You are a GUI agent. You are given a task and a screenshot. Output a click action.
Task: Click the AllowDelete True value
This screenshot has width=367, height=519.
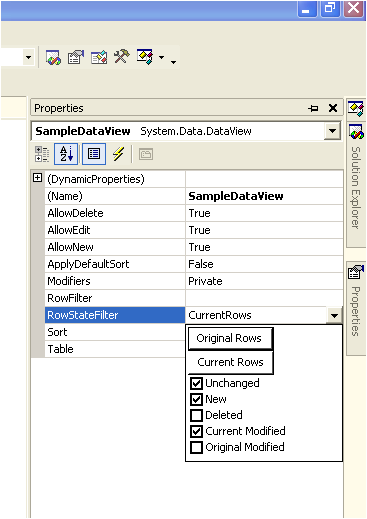(x=264, y=213)
